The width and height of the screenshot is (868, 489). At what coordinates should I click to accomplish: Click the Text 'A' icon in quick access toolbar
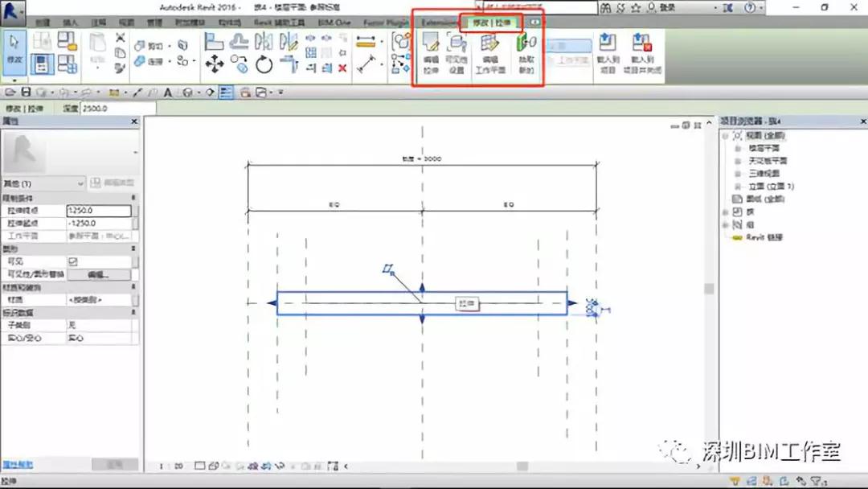click(167, 92)
